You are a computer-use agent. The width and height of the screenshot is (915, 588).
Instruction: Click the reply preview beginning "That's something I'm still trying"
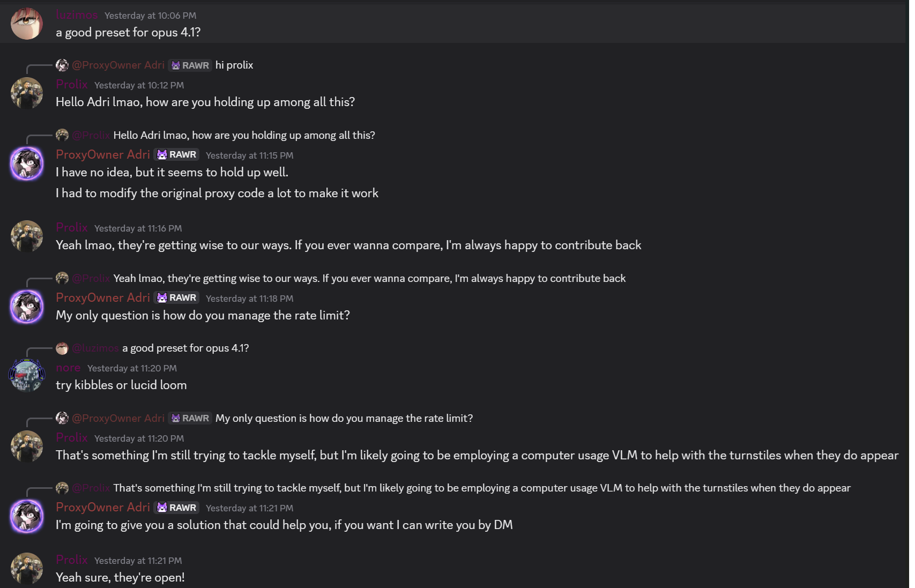click(x=481, y=488)
